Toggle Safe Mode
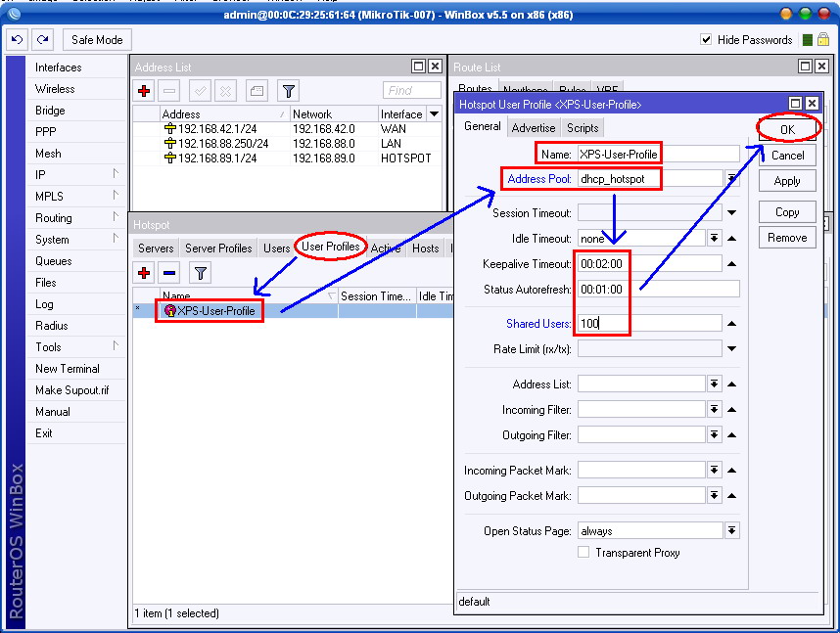Image resolution: width=840 pixels, height=633 pixels. tap(96, 39)
